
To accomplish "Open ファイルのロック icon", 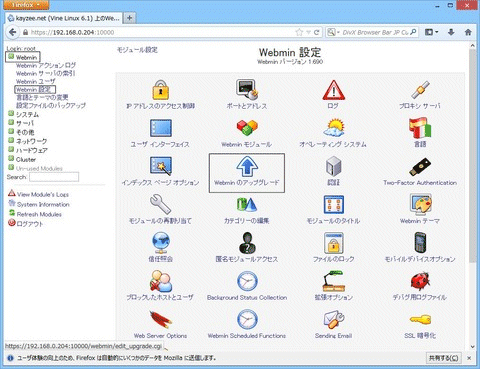I will [x=334, y=243].
